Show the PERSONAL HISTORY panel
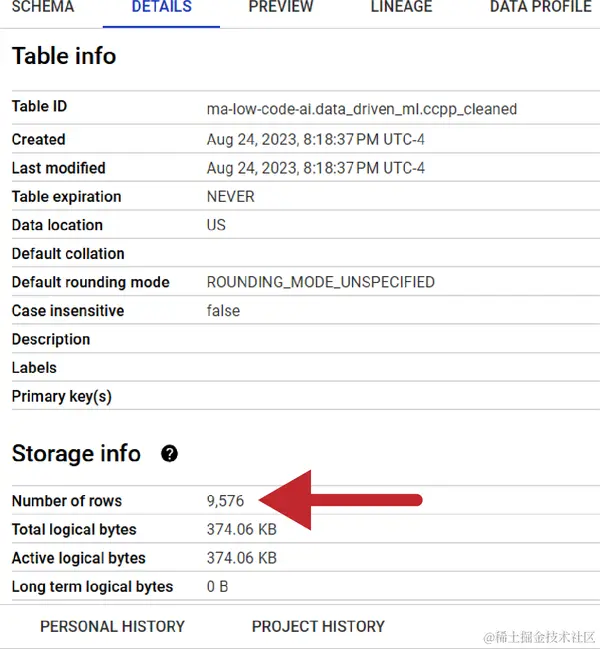 click(112, 626)
